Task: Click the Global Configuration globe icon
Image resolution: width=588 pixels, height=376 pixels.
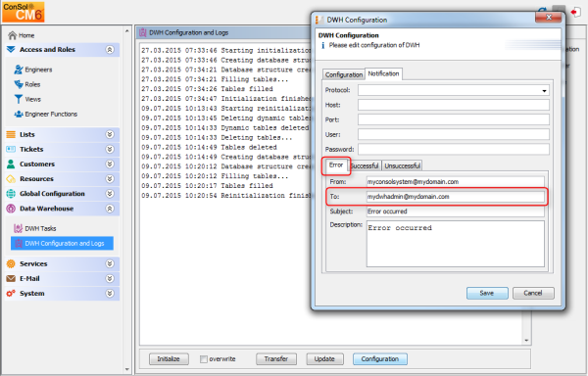Action: coord(11,194)
